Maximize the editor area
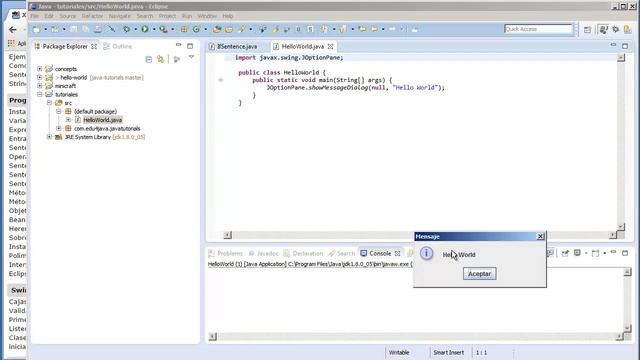Screen dimensions: 640x360 (x=625, y=46)
